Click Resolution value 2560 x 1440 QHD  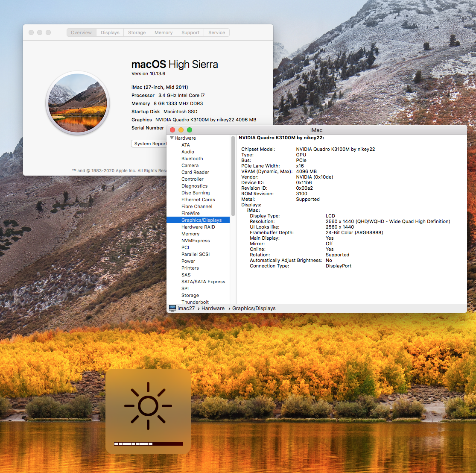click(388, 221)
